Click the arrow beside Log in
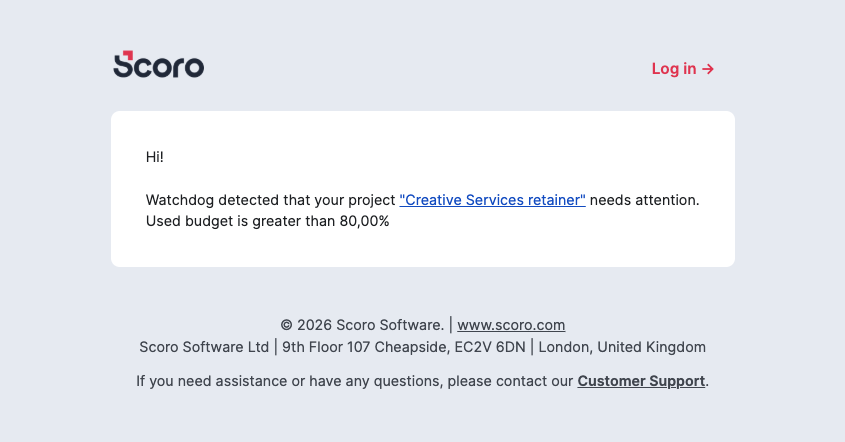Screen dimensions: 845x442 point(708,69)
